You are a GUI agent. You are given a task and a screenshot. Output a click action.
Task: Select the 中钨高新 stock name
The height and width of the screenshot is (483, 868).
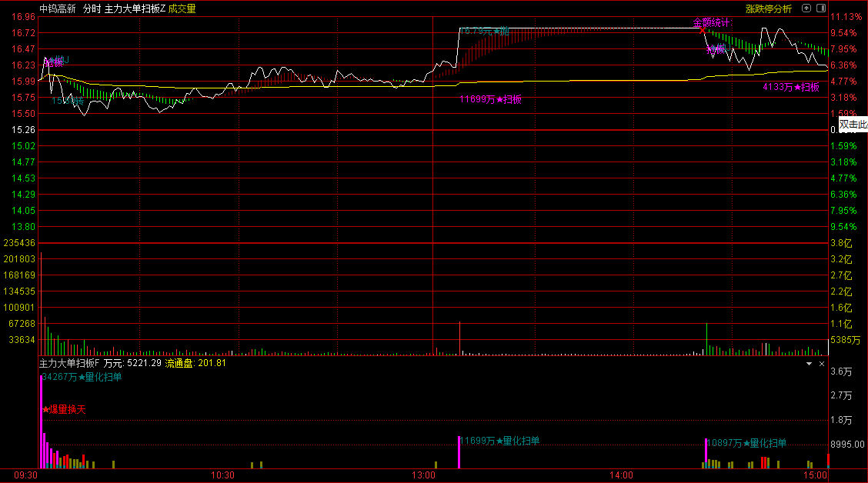coord(58,9)
